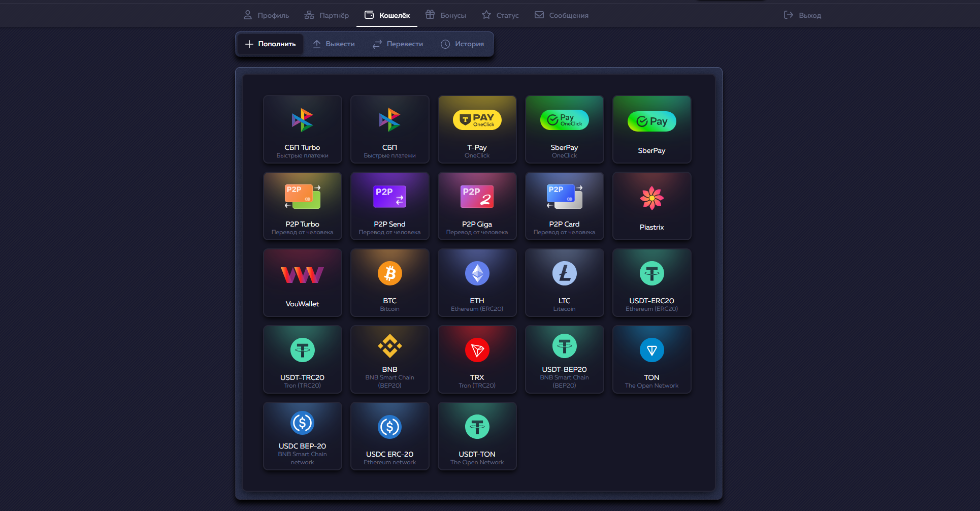980x511 pixels.
Task: Choose the Bitcoin BTC coin icon
Action: click(x=390, y=273)
